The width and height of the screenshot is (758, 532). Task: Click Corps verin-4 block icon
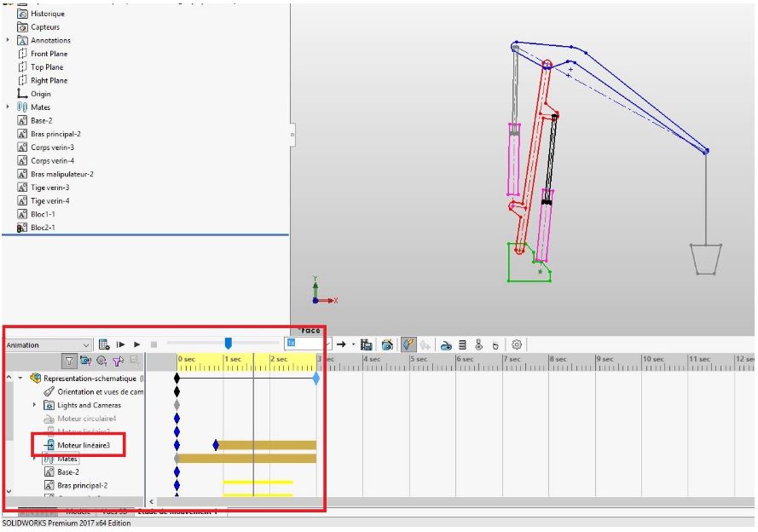22,160
